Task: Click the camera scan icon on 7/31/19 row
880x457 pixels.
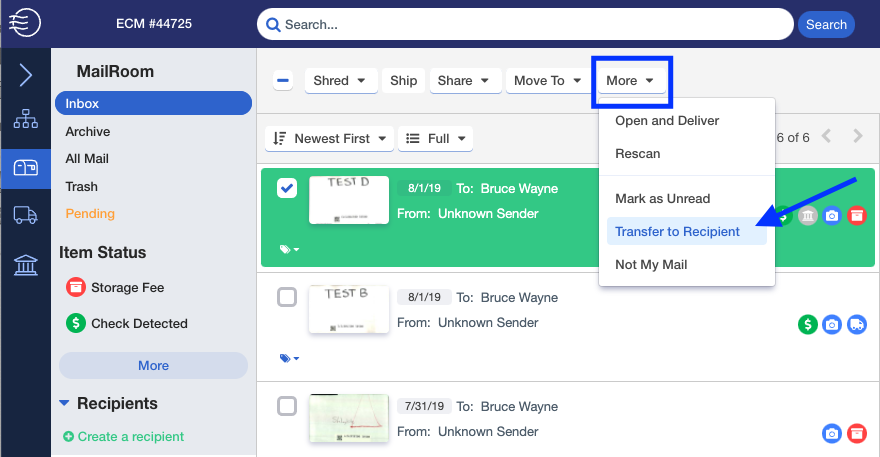Action: tap(832, 433)
